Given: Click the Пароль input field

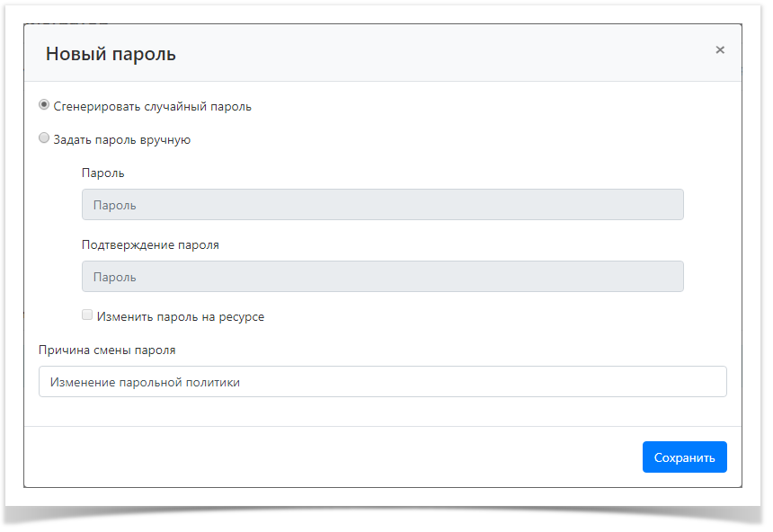Looking at the screenshot, I should [382, 205].
